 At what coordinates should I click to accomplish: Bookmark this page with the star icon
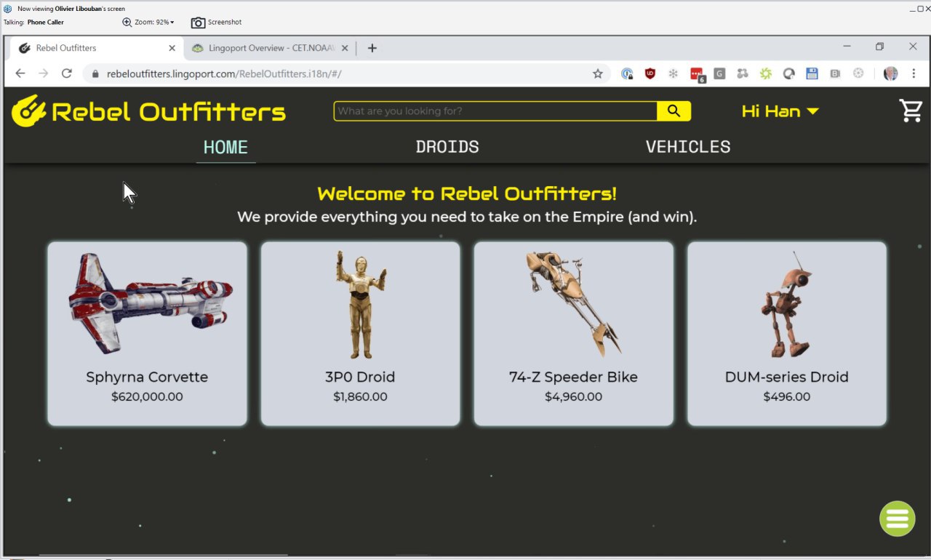(598, 73)
